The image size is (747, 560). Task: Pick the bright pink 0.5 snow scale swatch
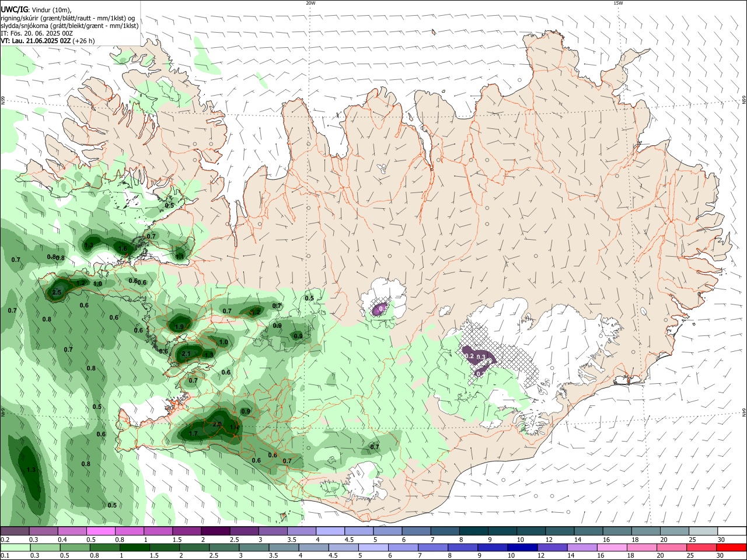coord(101,531)
